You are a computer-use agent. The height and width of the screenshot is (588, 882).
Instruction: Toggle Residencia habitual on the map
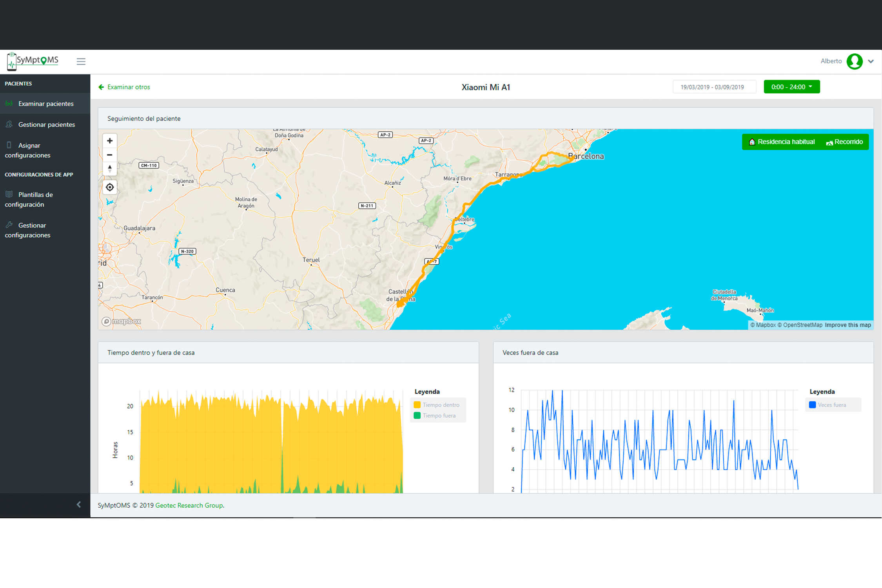click(x=781, y=142)
